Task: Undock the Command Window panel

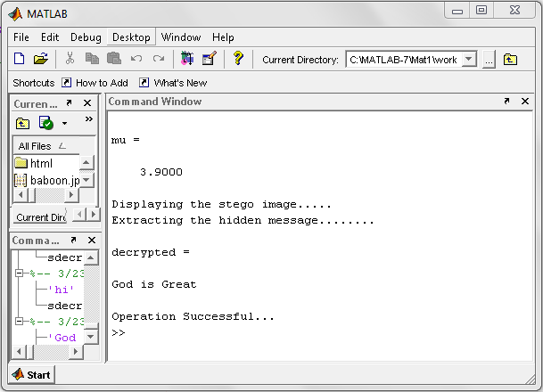Action: (506, 102)
